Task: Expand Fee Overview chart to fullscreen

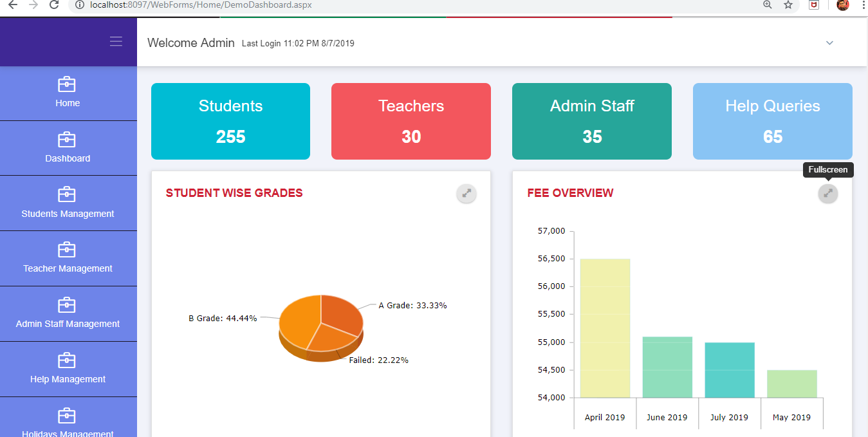Action: [x=827, y=193]
